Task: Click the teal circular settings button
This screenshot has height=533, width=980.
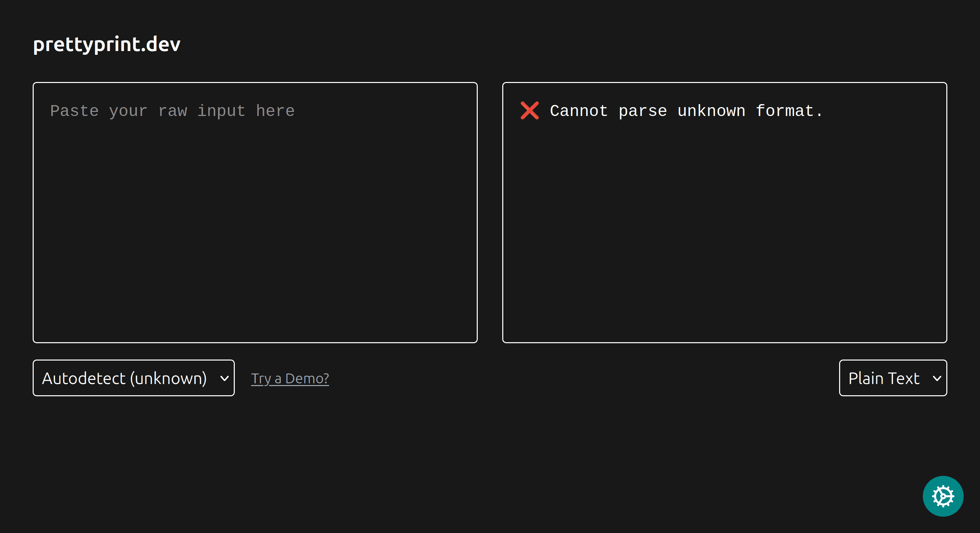Action: pyautogui.click(x=943, y=496)
